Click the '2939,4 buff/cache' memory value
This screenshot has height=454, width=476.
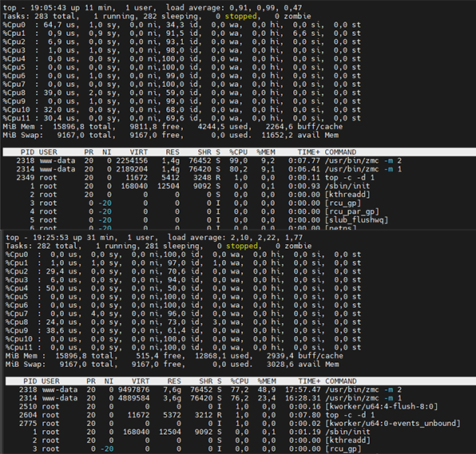click(305, 356)
